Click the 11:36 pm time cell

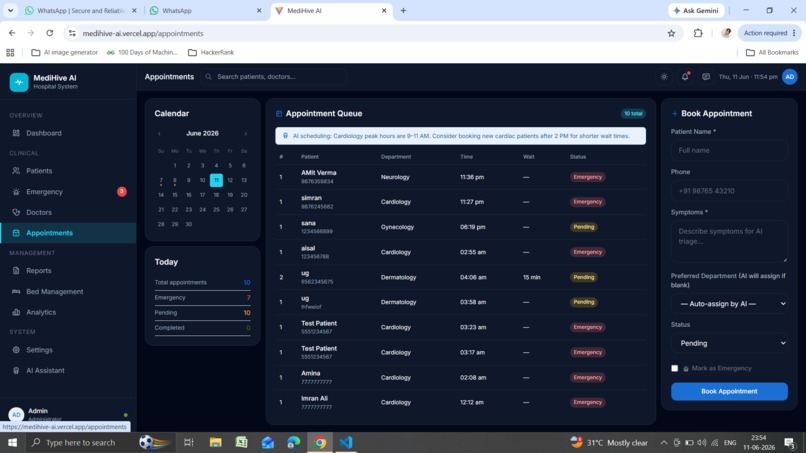click(x=472, y=177)
